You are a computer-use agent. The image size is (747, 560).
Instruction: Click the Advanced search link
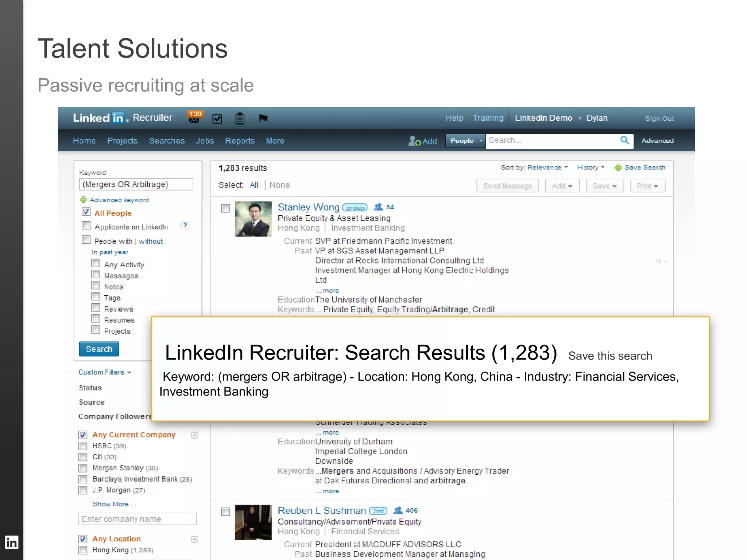coord(657,141)
